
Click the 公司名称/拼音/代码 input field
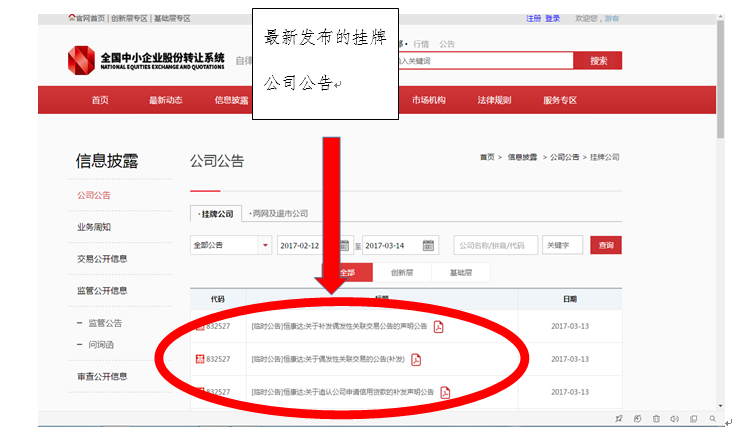tap(494, 245)
